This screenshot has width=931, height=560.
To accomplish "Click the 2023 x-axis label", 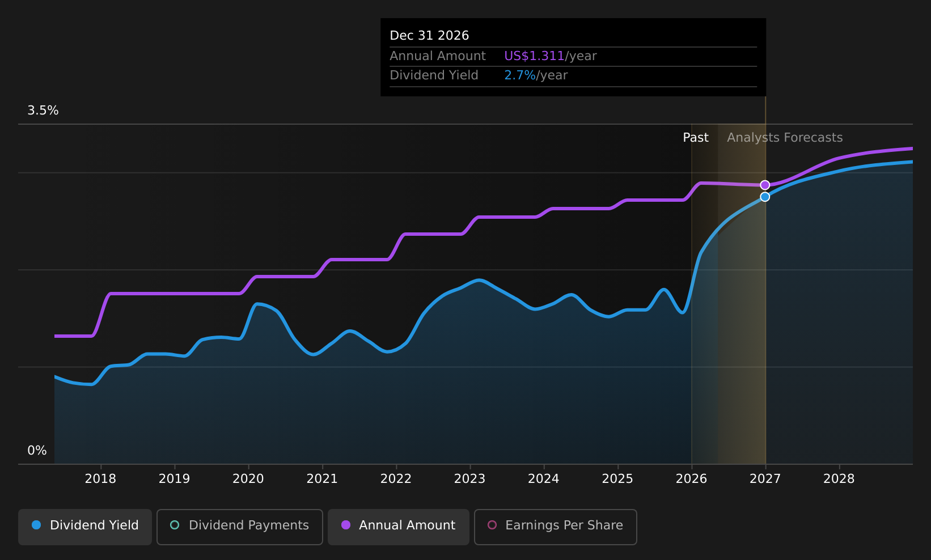I will (x=469, y=479).
